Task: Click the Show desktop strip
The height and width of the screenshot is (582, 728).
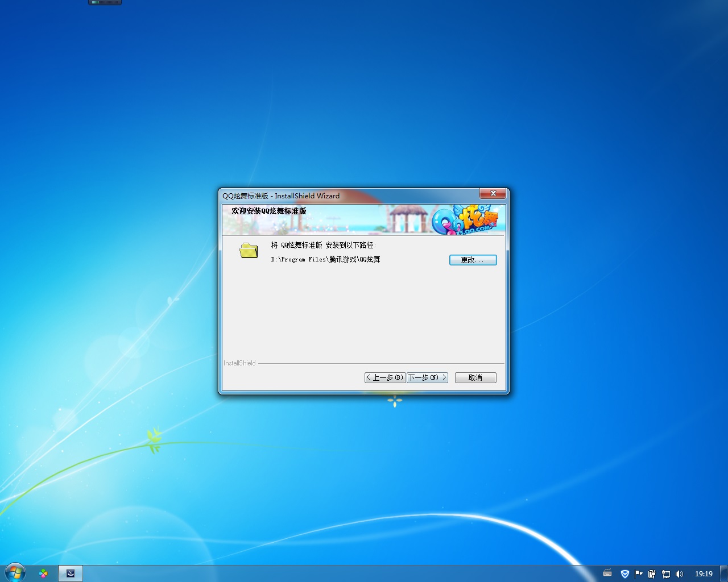Action: (x=724, y=573)
